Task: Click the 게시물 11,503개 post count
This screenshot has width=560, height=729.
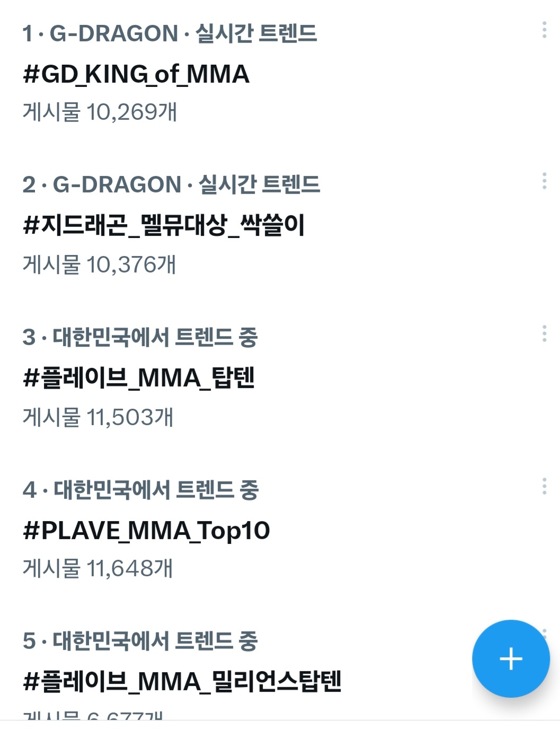Action: pyautogui.click(x=98, y=417)
